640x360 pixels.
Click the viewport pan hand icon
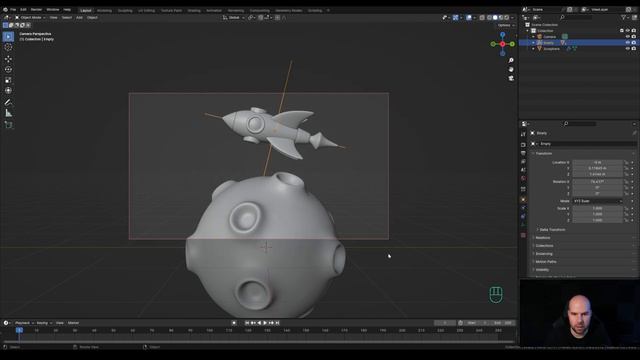pos(511,69)
